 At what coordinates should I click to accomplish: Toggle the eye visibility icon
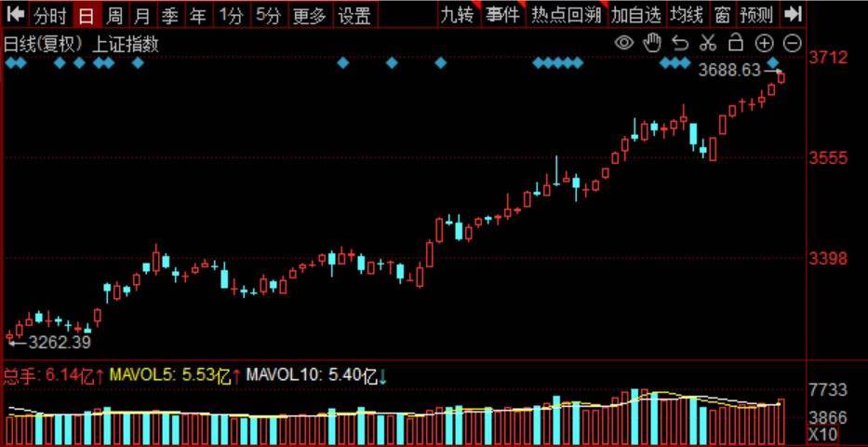click(x=624, y=43)
